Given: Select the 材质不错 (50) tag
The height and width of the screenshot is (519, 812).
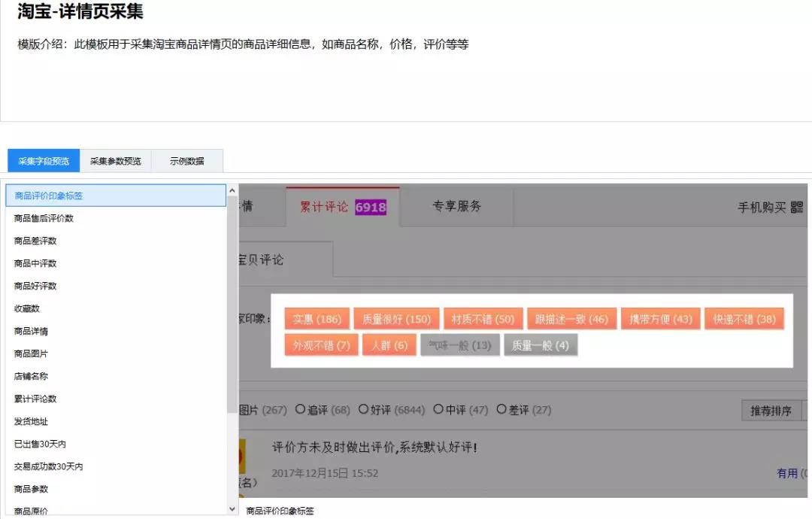Looking at the screenshot, I should coord(483,319).
